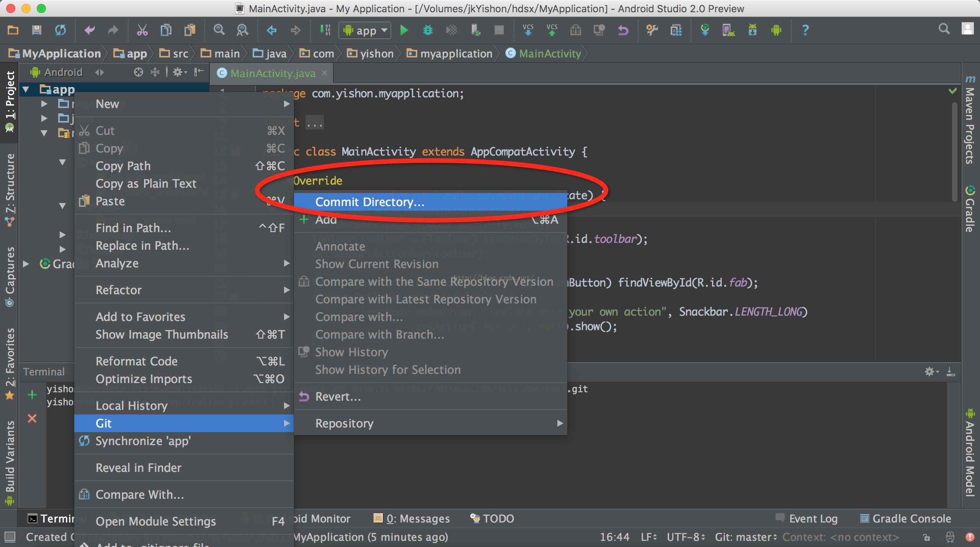Click Git: master branch widget

point(746,537)
